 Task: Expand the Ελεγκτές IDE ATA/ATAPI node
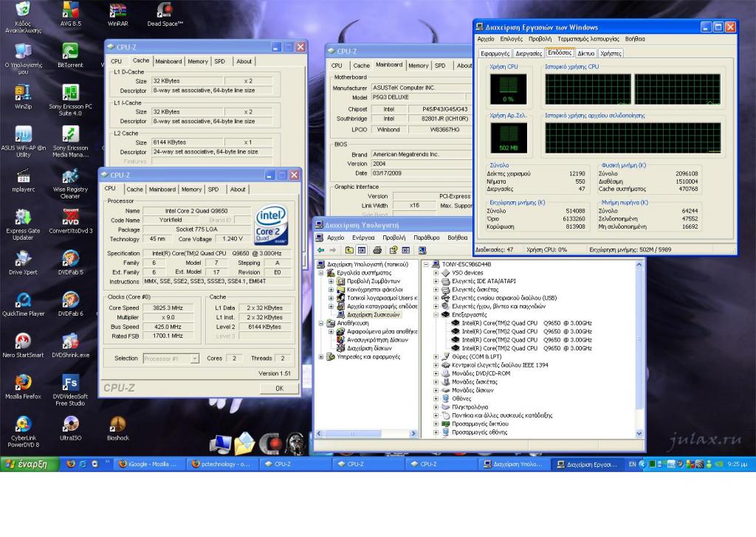coord(436,281)
